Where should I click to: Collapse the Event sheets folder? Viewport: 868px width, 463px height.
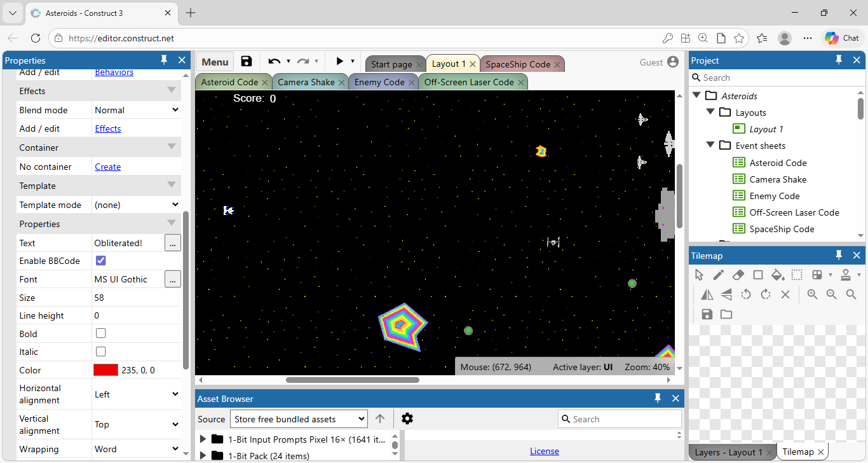[710, 145]
